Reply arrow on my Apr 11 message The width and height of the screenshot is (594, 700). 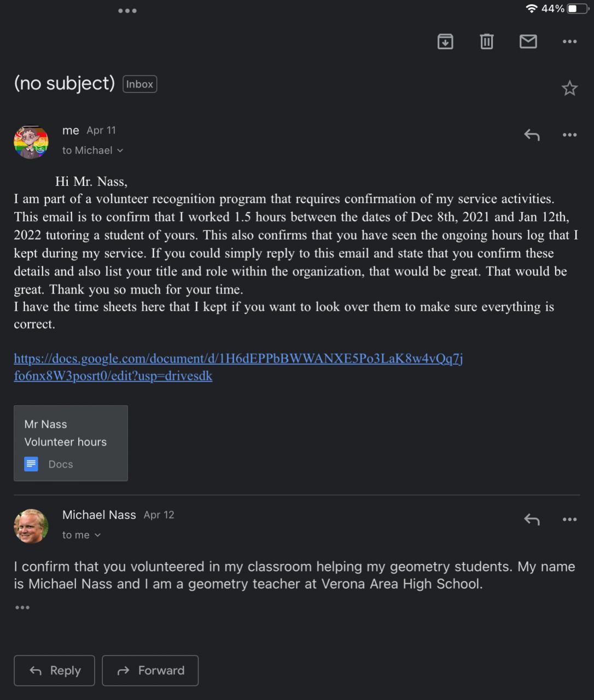pyautogui.click(x=532, y=135)
